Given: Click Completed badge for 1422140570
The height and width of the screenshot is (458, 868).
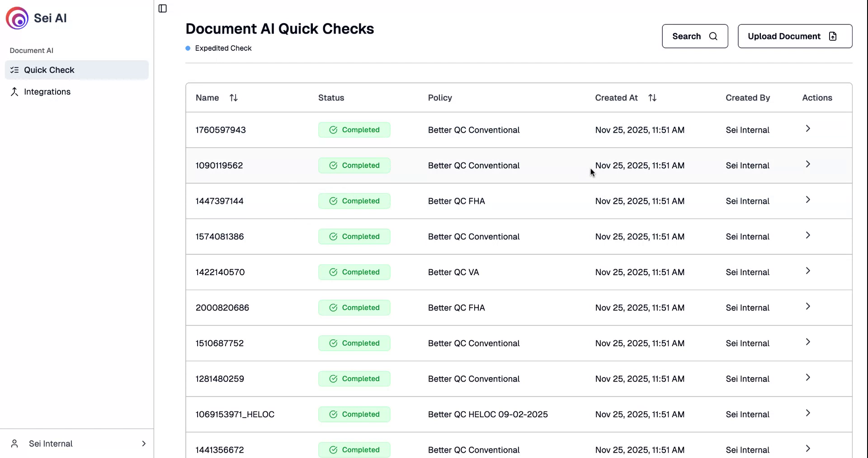Looking at the screenshot, I should 354,272.
